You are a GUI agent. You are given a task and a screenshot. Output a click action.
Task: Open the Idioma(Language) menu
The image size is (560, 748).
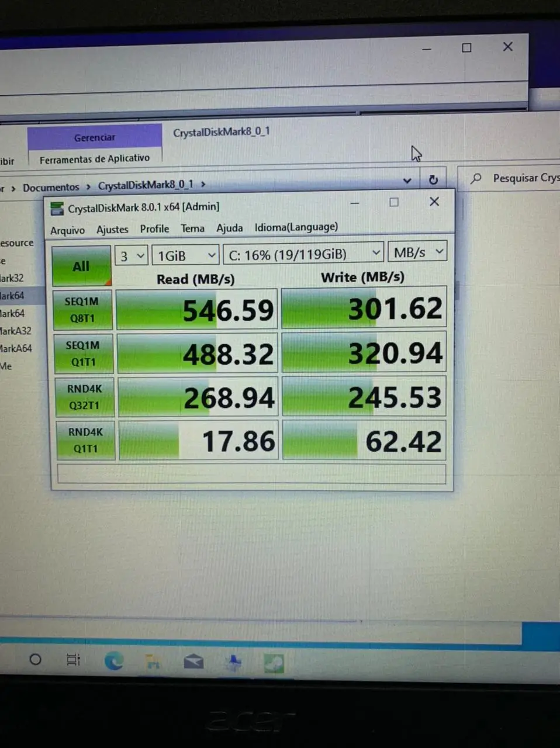pyautogui.click(x=296, y=227)
